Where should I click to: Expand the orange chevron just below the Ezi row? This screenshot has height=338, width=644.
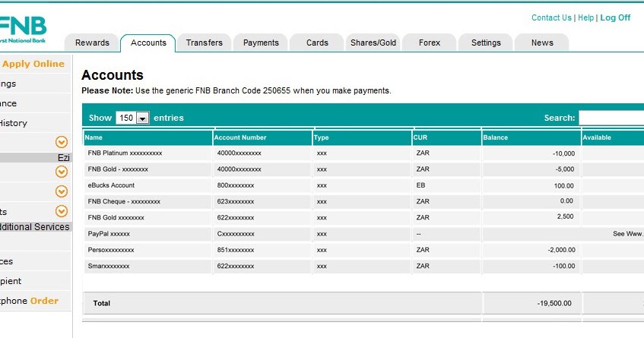coord(62,172)
